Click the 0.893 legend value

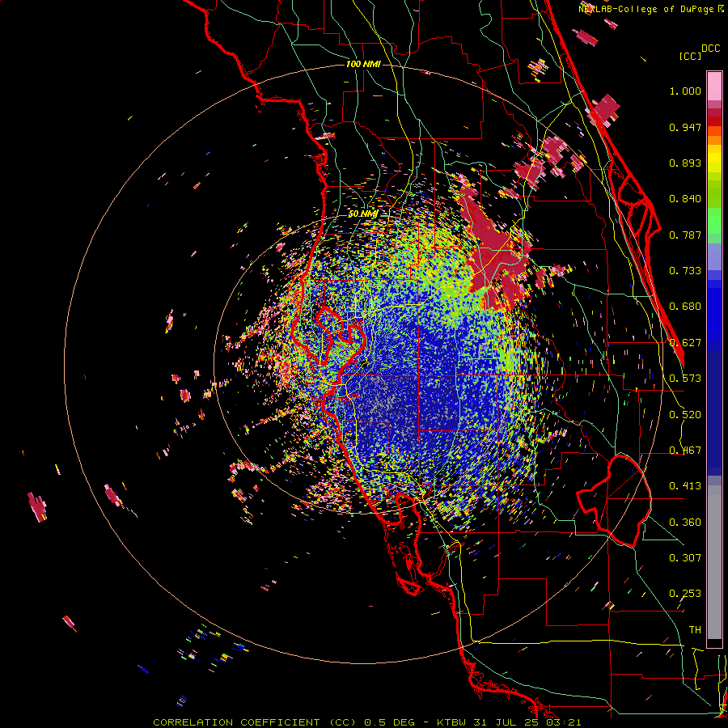(685, 163)
